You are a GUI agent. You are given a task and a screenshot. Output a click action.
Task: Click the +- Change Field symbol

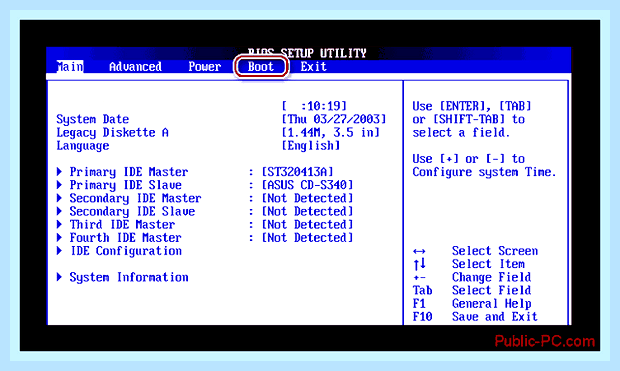point(419,278)
